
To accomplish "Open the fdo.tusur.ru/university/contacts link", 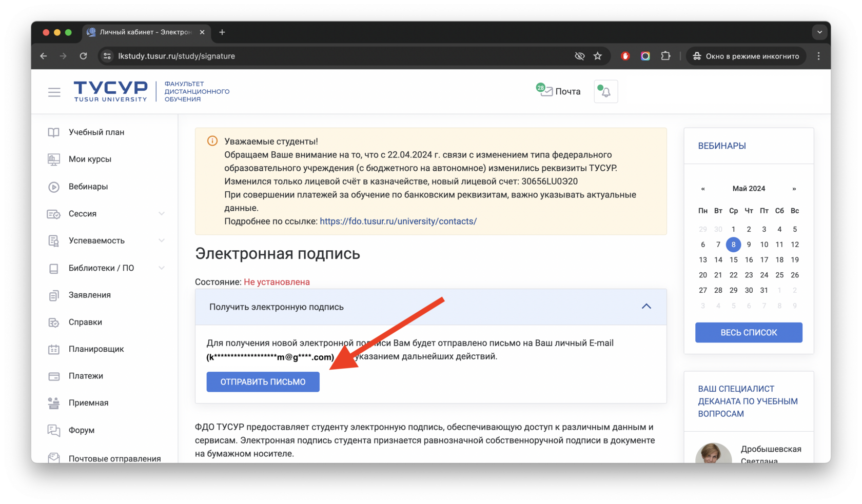I will click(398, 221).
